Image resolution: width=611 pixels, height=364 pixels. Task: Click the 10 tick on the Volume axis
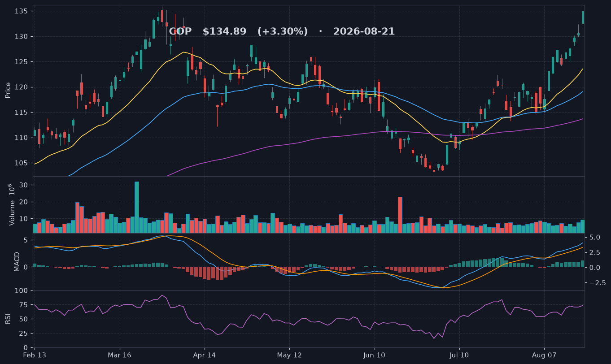point(24,219)
